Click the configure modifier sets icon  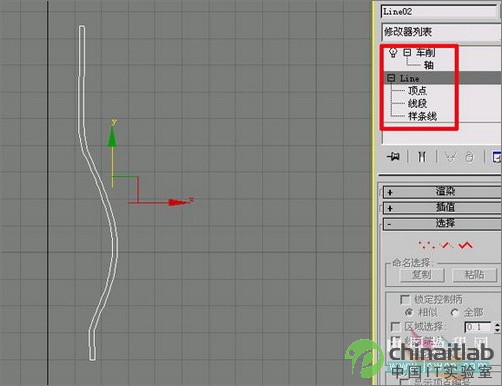[x=497, y=156]
